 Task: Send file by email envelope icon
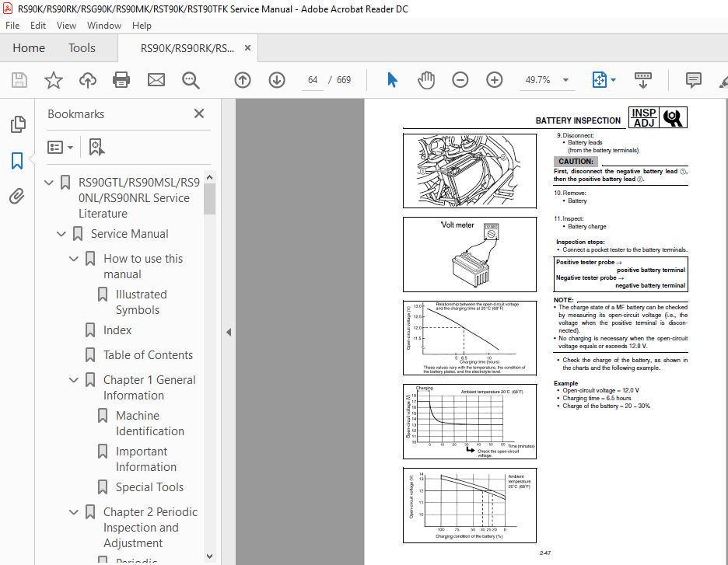156,80
